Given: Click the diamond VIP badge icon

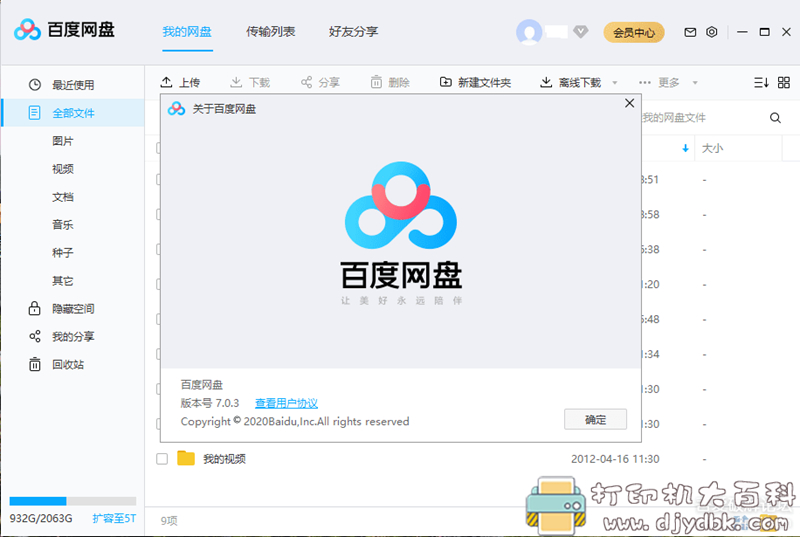Looking at the screenshot, I should pos(580,32).
